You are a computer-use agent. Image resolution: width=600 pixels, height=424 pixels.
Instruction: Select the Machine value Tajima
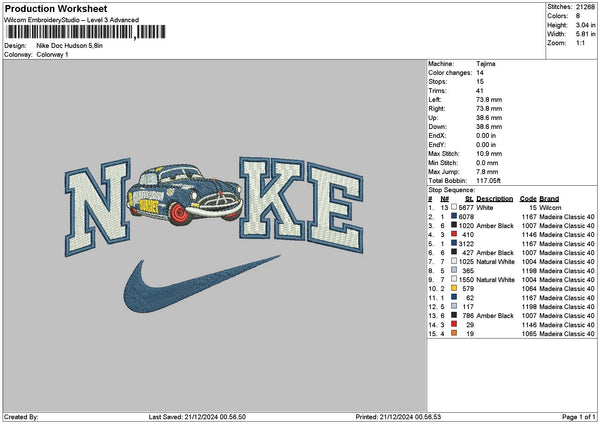(486, 64)
